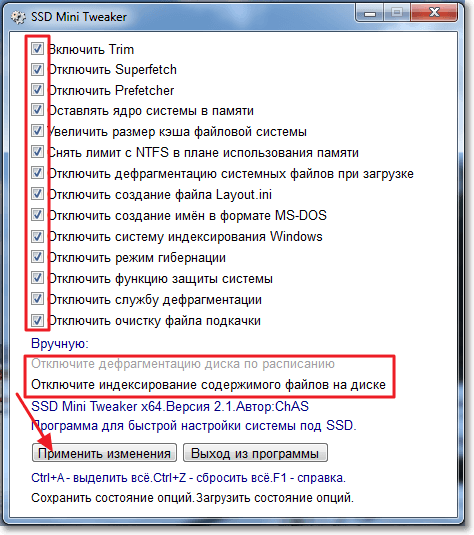The width and height of the screenshot is (474, 535).
Task: Click the SSD Mini Tweaker gear icon
Action: [x=18, y=17]
